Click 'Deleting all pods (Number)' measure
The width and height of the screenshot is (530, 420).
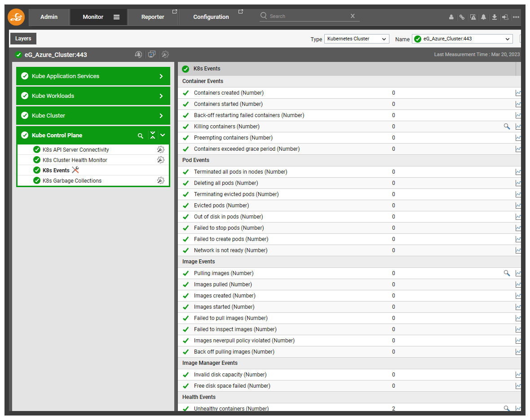[x=226, y=183]
